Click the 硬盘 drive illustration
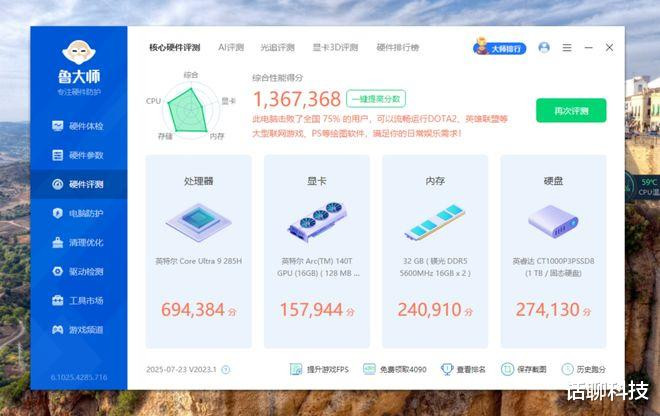Image resolution: width=660 pixels, height=416 pixels. pyautogui.click(x=553, y=221)
